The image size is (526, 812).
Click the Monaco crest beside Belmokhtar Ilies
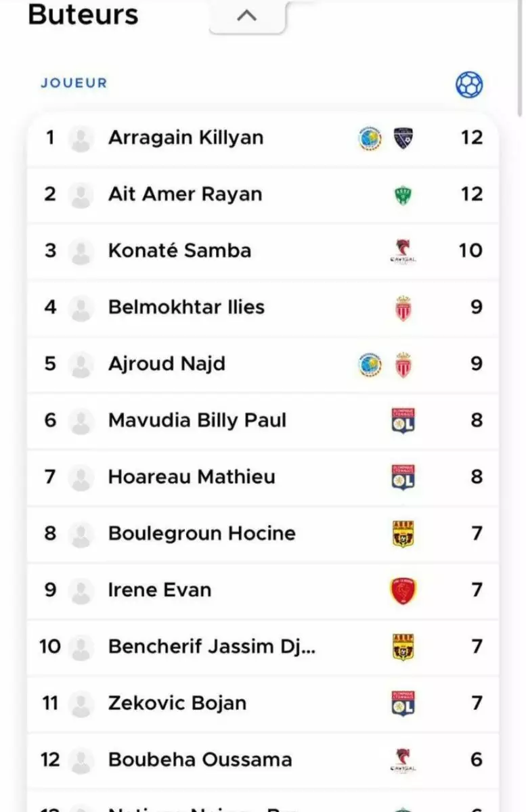pyautogui.click(x=403, y=309)
